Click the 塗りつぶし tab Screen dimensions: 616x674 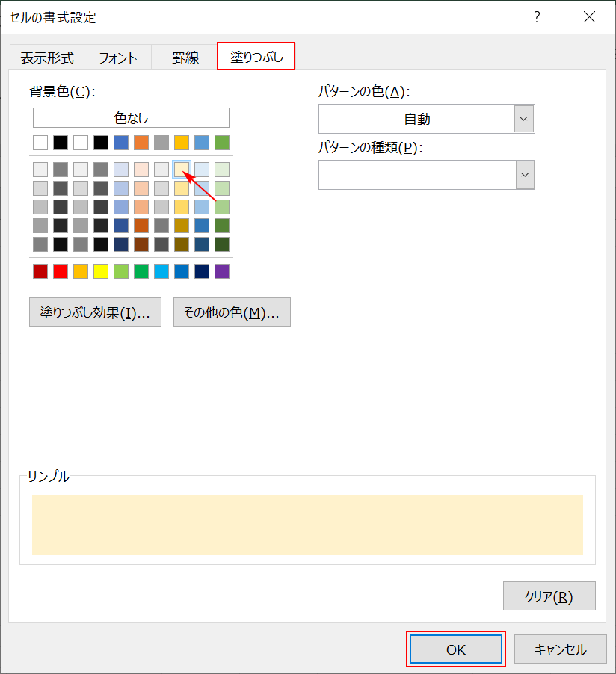(256, 56)
